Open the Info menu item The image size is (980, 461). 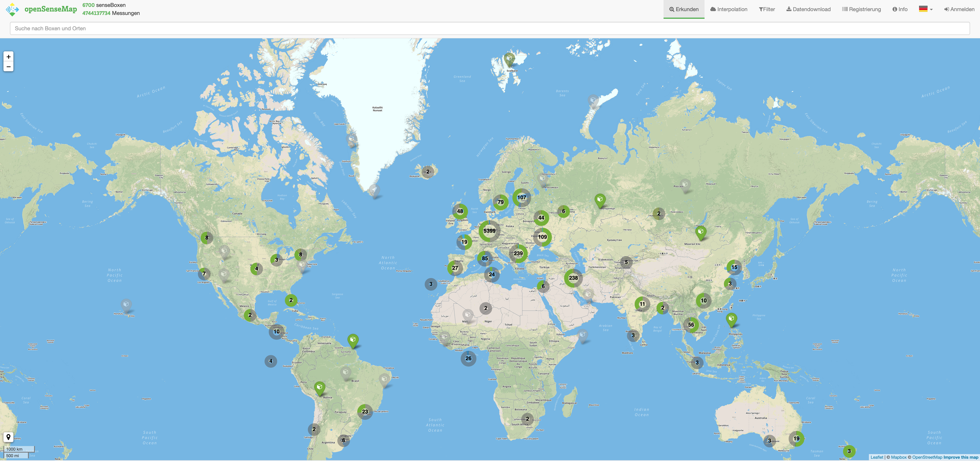pyautogui.click(x=900, y=9)
